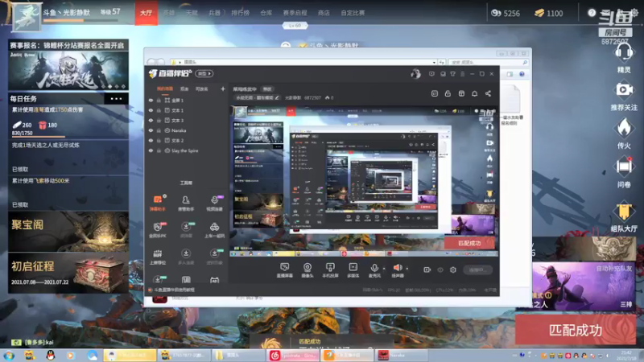Add a 摄像头 camera source
Image resolution: width=644 pixels, height=362 pixels.
pos(308,270)
